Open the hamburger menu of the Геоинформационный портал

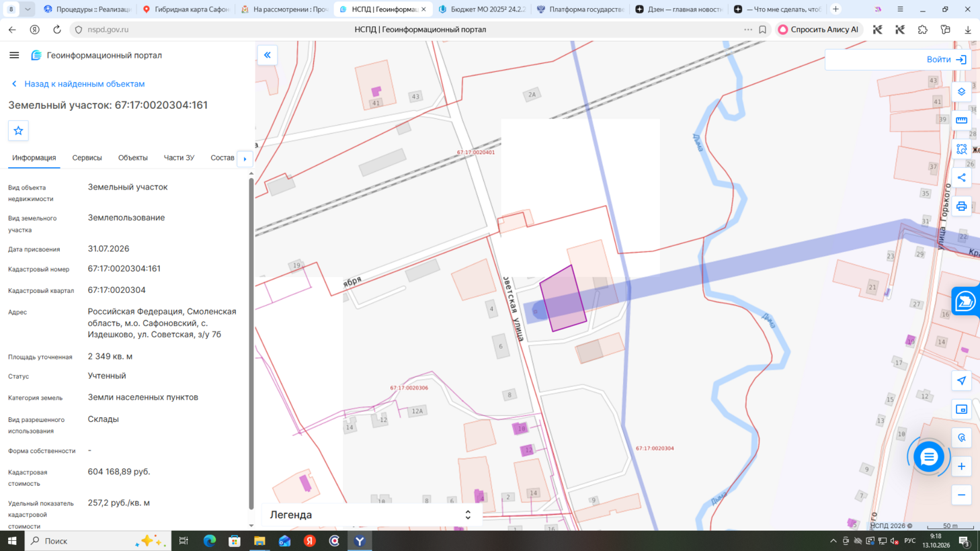[14, 55]
